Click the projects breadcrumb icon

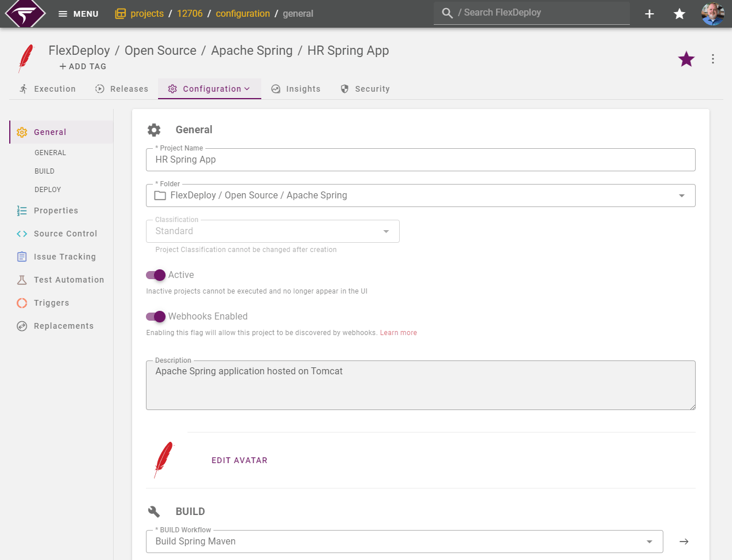(120, 14)
